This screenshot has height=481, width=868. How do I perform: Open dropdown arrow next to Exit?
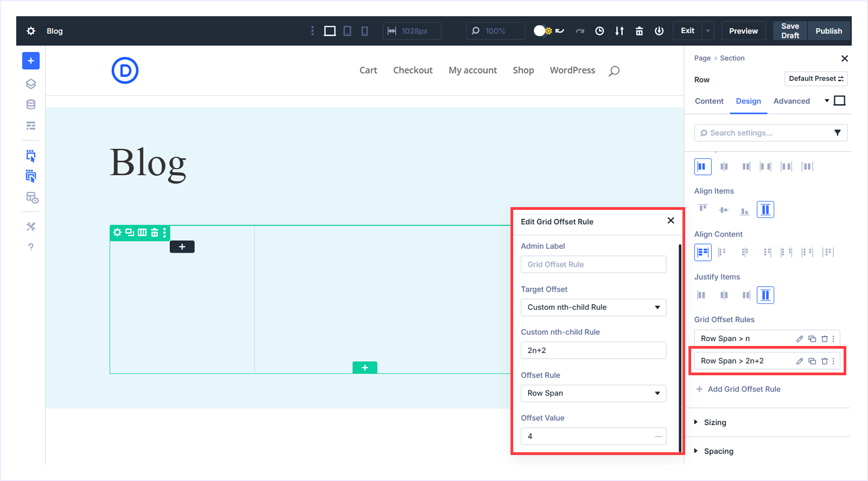pos(708,31)
